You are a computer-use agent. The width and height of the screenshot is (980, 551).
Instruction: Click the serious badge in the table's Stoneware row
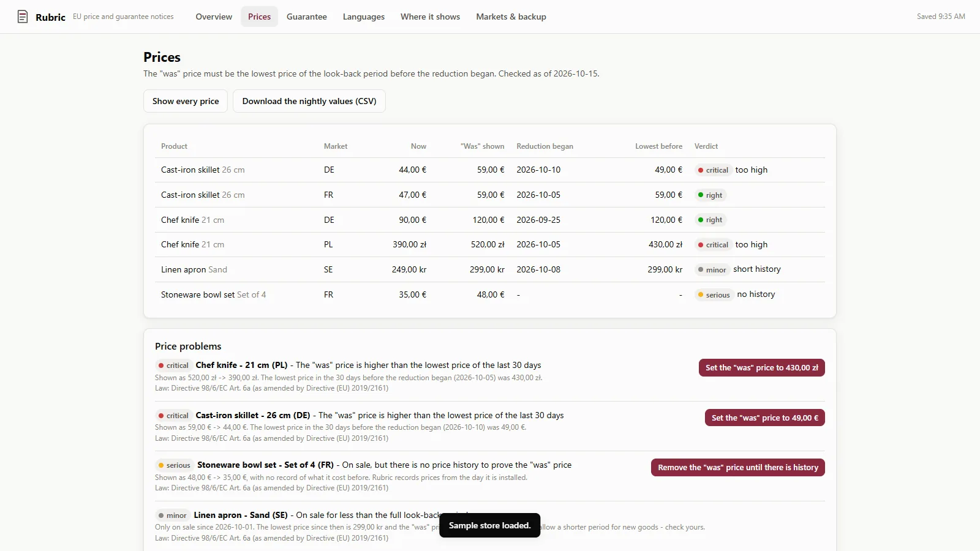tap(714, 294)
